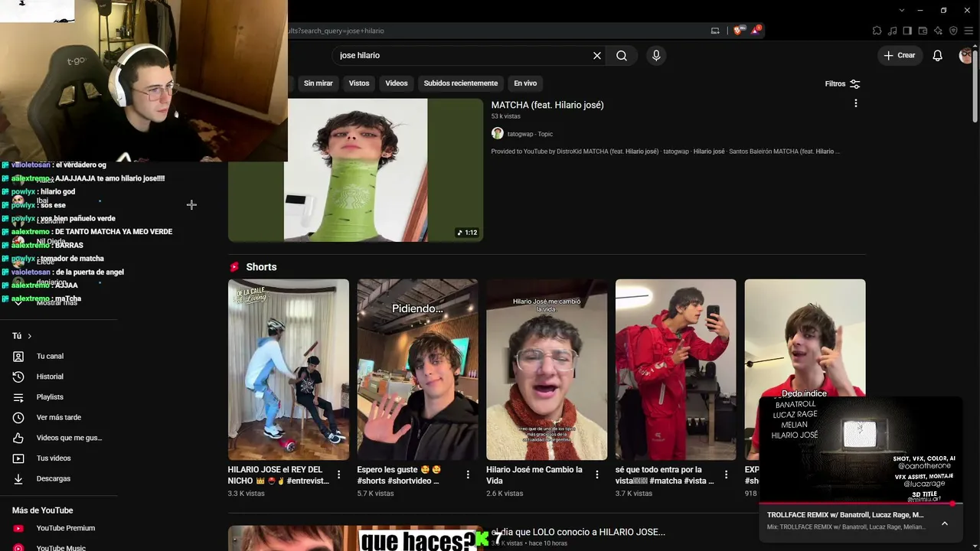980x551 pixels.
Task: Click the install-app icon in address bar
Action: tap(715, 31)
